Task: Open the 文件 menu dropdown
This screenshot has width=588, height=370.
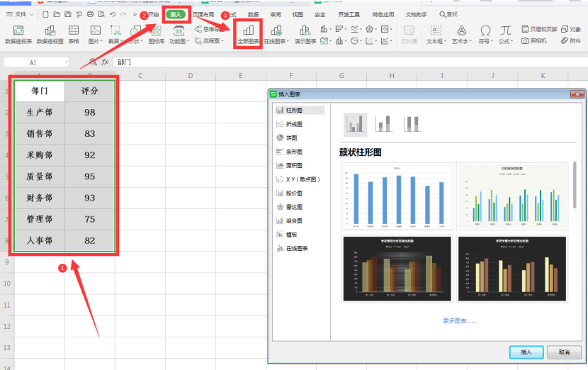Action: (21, 15)
